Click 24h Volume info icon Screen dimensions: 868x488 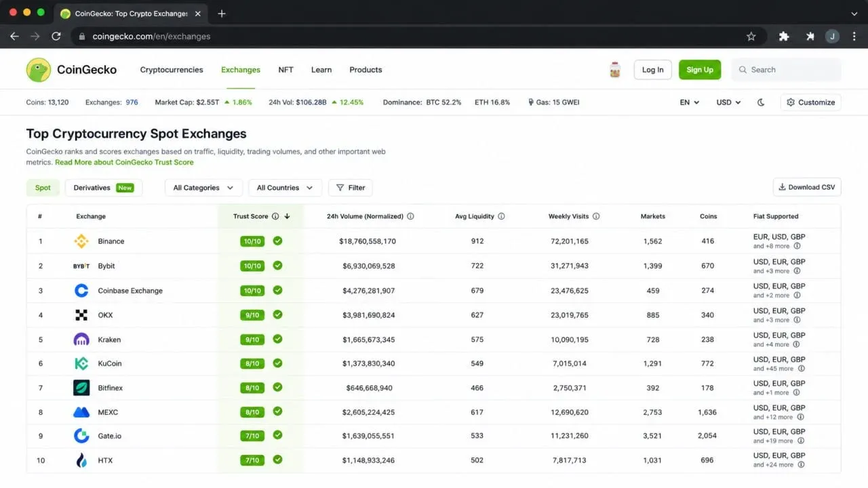[x=410, y=217]
